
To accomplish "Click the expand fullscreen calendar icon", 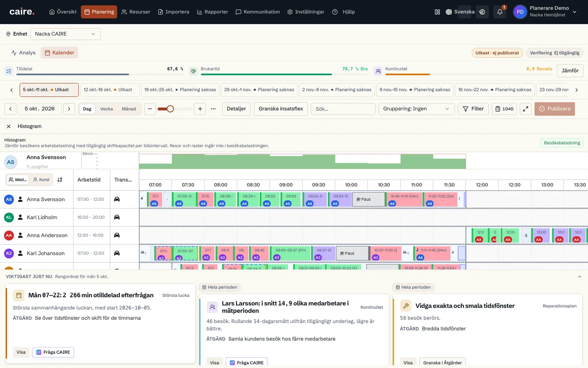I will 526,109.
